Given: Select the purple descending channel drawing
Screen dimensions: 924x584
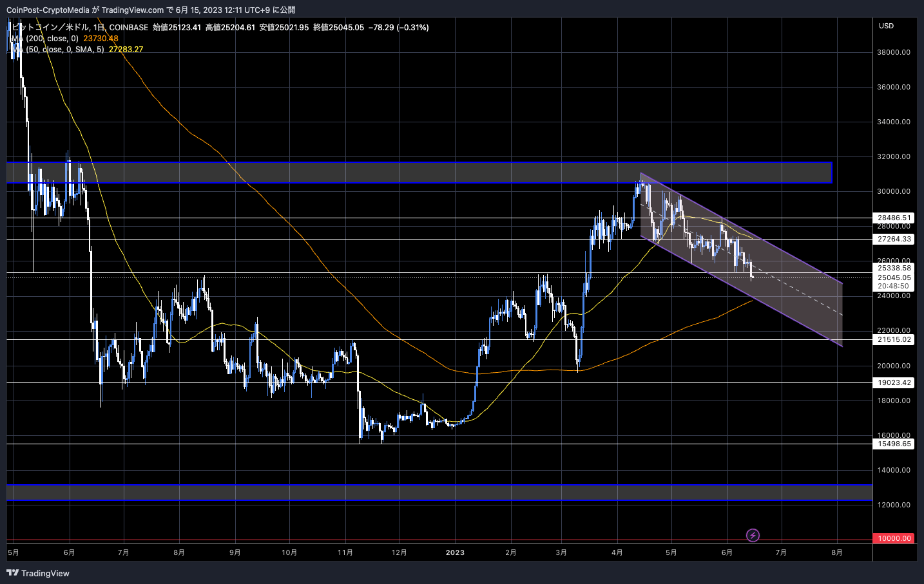Looking at the screenshot, I should click(x=741, y=259).
